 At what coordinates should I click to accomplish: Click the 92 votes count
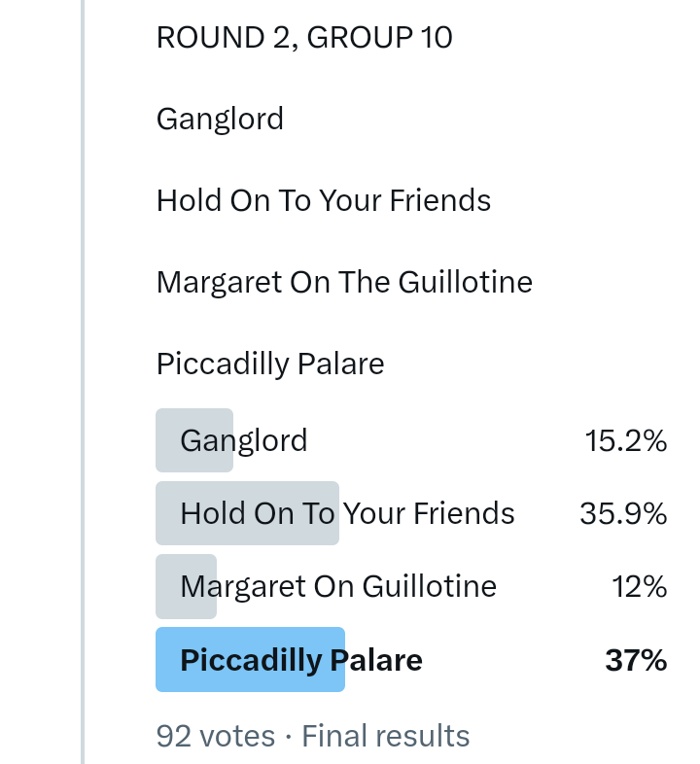click(x=216, y=737)
